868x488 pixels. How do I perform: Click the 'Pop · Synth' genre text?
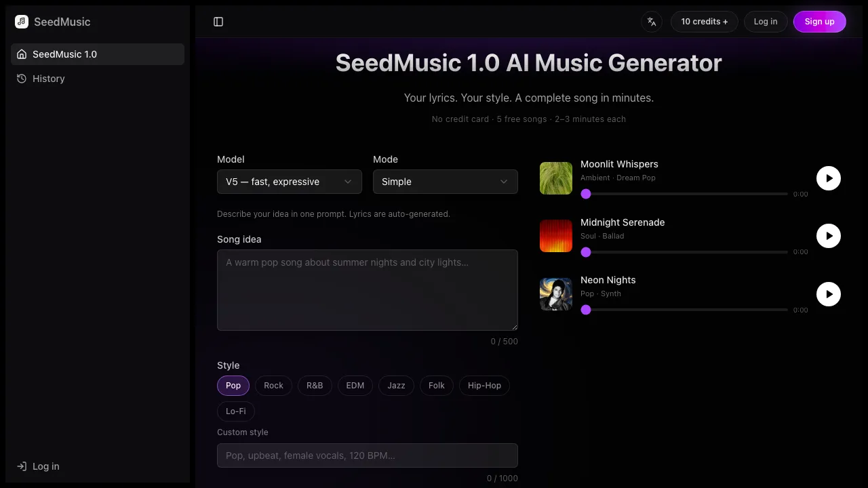(x=601, y=293)
